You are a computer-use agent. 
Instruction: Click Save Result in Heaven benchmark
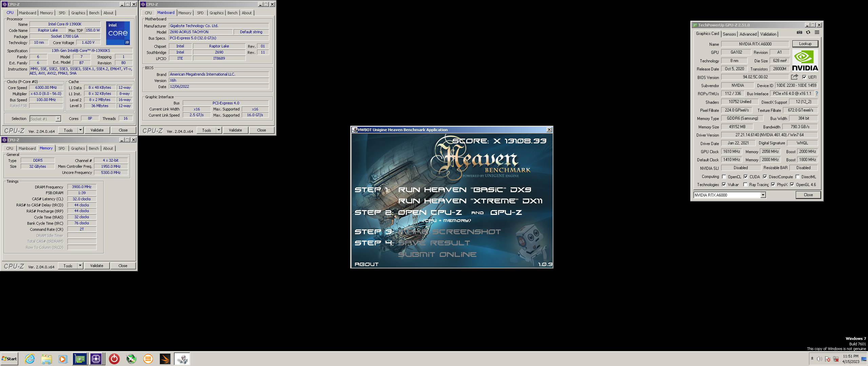[x=434, y=243]
